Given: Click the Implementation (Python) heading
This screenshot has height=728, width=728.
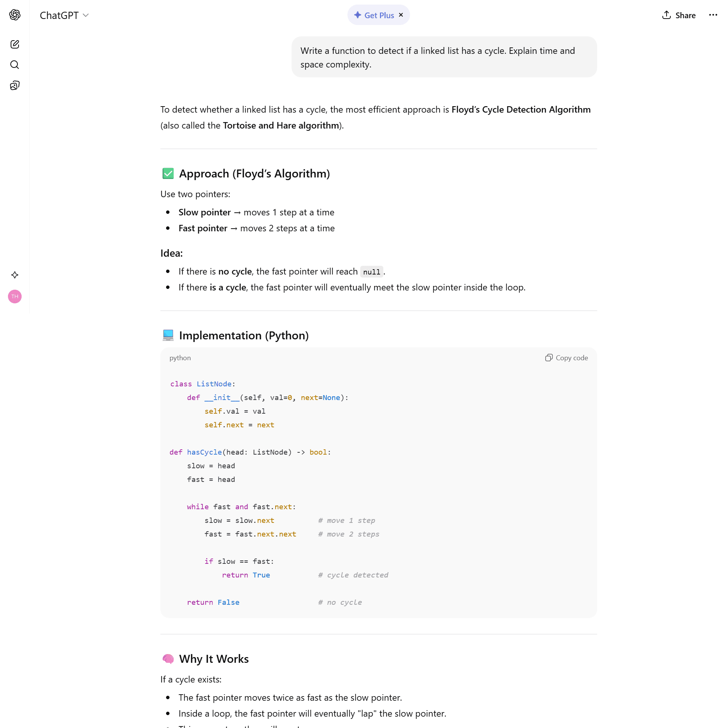Looking at the screenshot, I should (244, 336).
